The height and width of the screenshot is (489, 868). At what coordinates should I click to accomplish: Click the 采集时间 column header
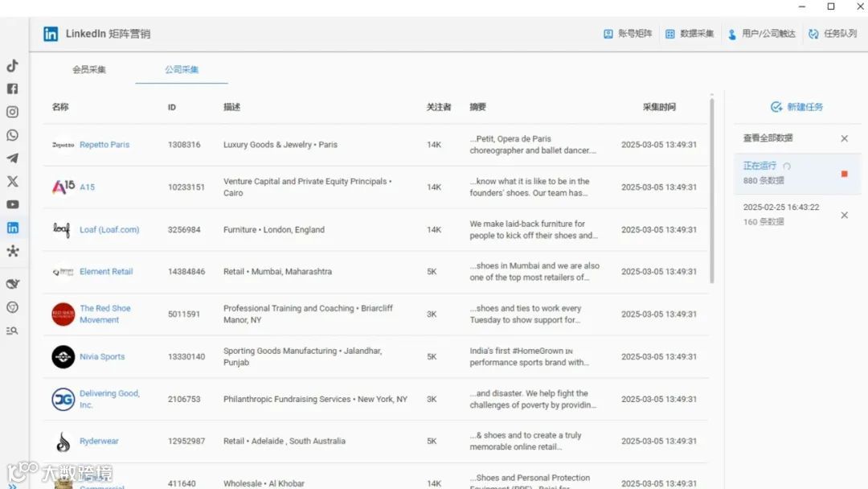pyautogui.click(x=659, y=107)
